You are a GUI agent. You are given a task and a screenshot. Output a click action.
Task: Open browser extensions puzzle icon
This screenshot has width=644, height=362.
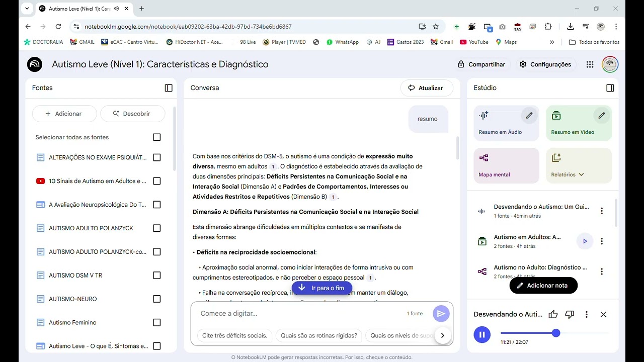pos(548,27)
